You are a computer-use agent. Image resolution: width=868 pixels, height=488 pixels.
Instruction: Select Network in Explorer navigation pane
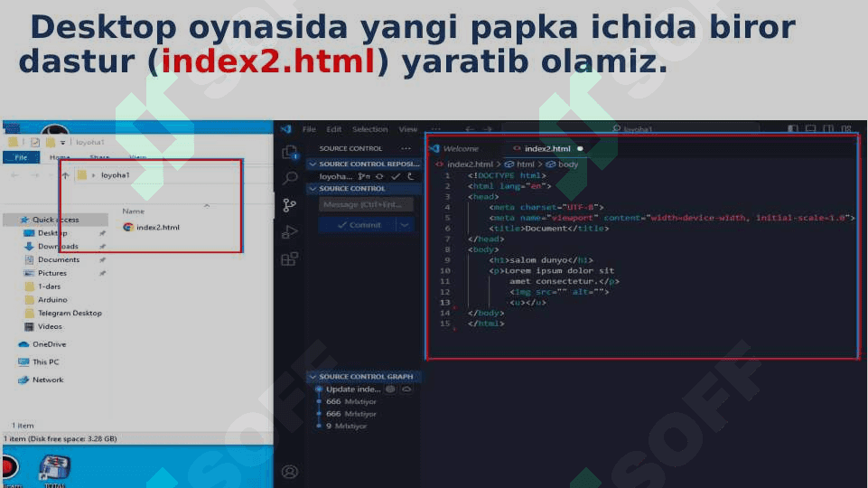tap(48, 380)
